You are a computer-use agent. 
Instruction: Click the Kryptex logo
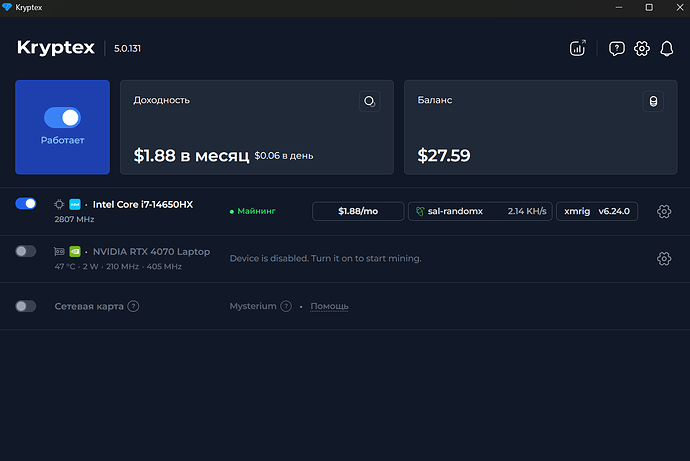pyautogui.click(x=55, y=48)
